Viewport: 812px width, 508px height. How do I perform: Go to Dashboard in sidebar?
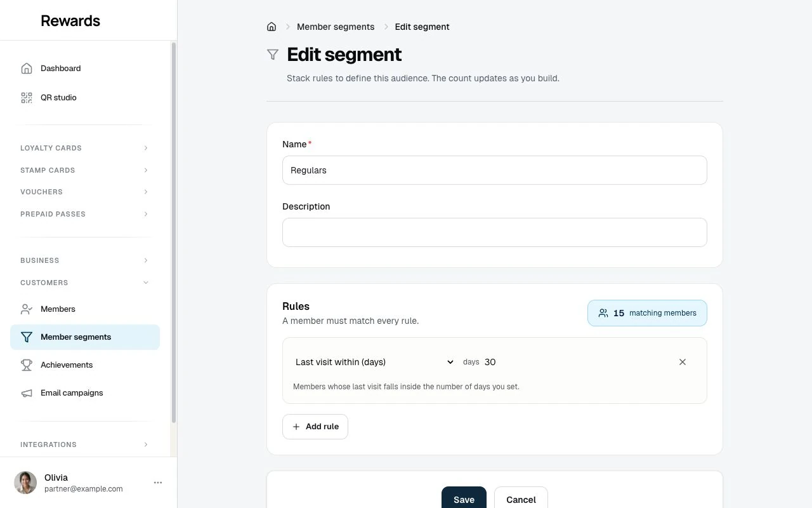85,69
